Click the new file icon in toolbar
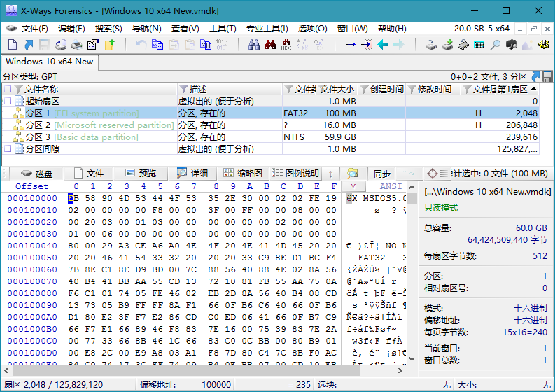 pos(12,45)
